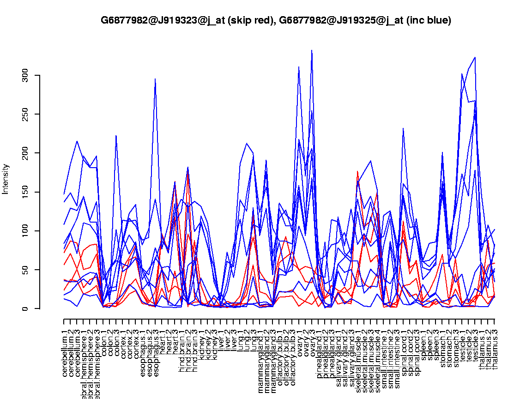Image resolution: width=532 pixels, height=399 pixels.
Task: Click the Intensity y-axis label
Action: (6, 179)
